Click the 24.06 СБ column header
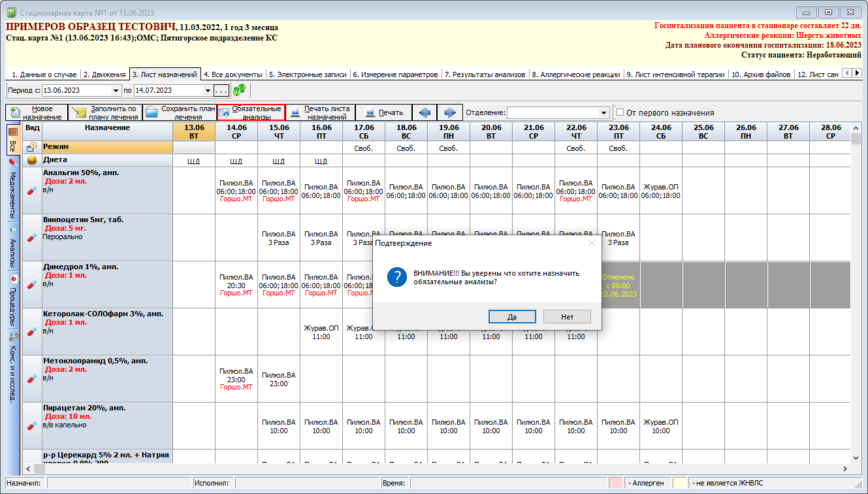868x494 pixels. pos(661,131)
